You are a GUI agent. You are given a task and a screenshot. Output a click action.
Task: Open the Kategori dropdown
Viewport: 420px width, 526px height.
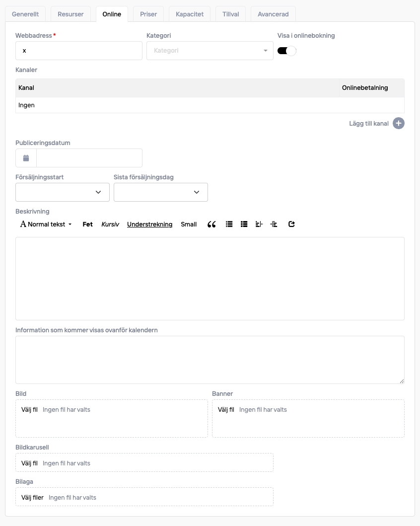pyautogui.click(x=210, y=51)
